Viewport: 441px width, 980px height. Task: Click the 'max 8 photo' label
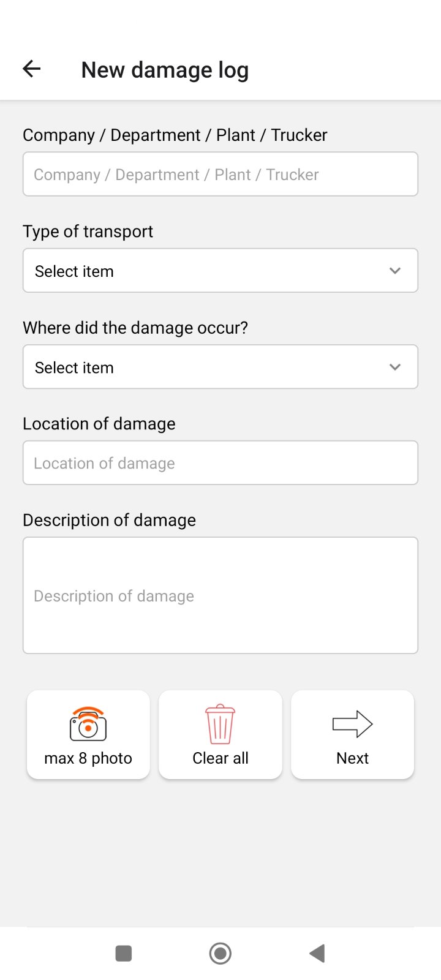tap(88, 758)
